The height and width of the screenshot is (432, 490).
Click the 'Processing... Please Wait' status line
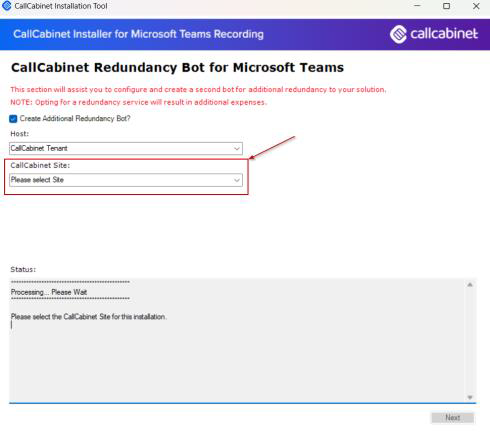[x=49, y=292]
